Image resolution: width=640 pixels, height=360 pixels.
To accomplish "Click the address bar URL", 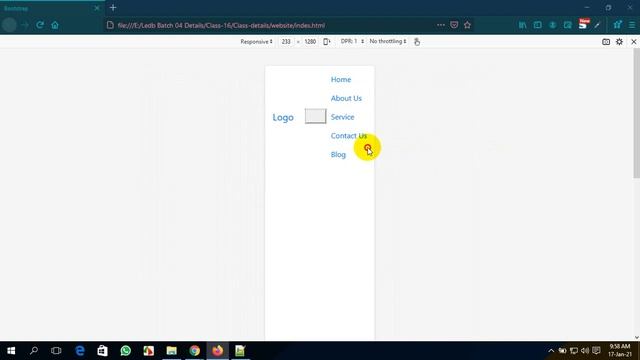I will pyautogui.click(x=221, y=25).
